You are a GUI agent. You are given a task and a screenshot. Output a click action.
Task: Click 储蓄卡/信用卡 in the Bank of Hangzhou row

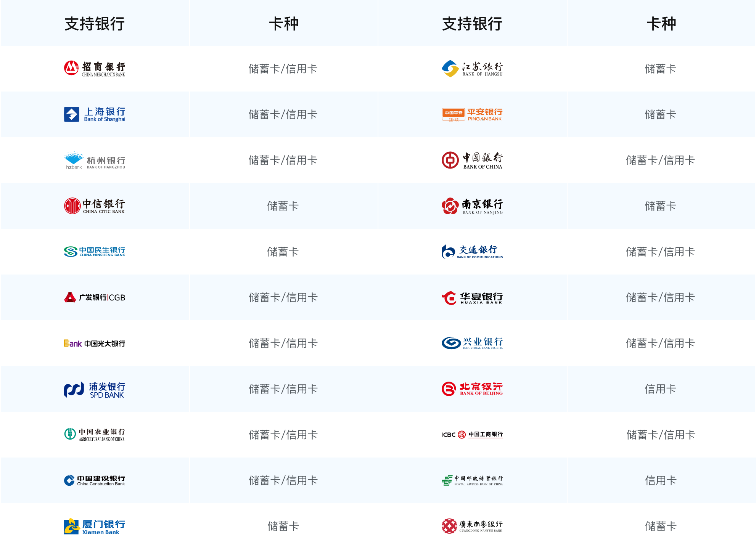(283, 160)
